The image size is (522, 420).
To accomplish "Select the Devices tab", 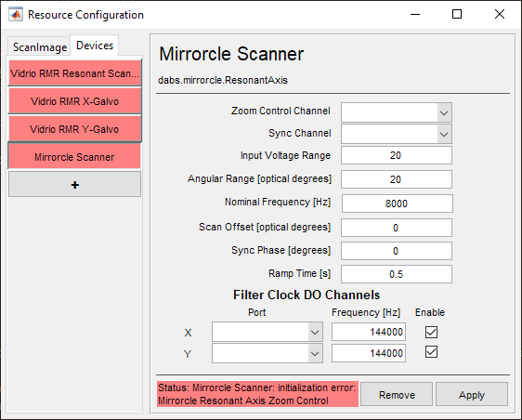I will pos(95,46).
